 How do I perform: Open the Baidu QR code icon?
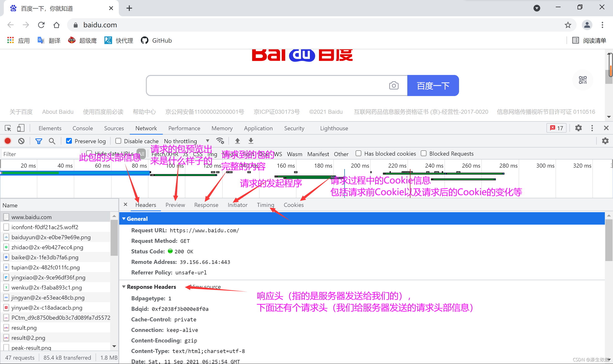[x=583, y=80]
